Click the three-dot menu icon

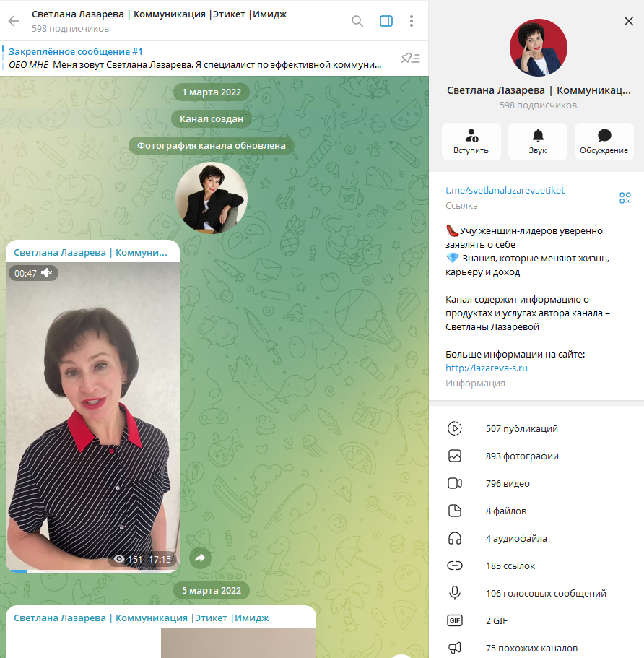412,21
